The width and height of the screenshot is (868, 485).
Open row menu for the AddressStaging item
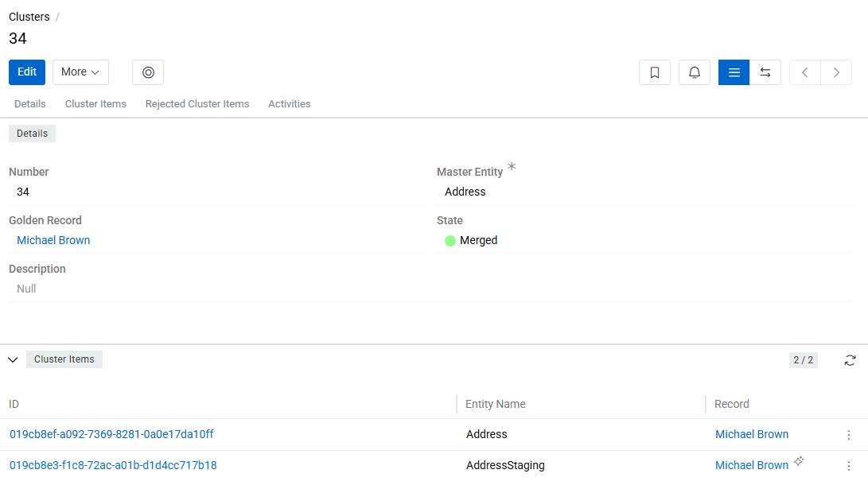coord(849,466)
